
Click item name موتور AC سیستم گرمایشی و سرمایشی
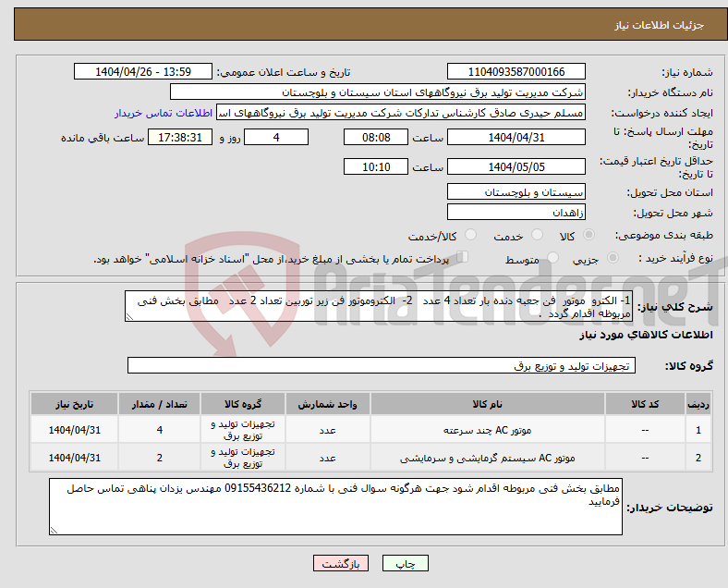pyautogui.click(x=488, y=458)
